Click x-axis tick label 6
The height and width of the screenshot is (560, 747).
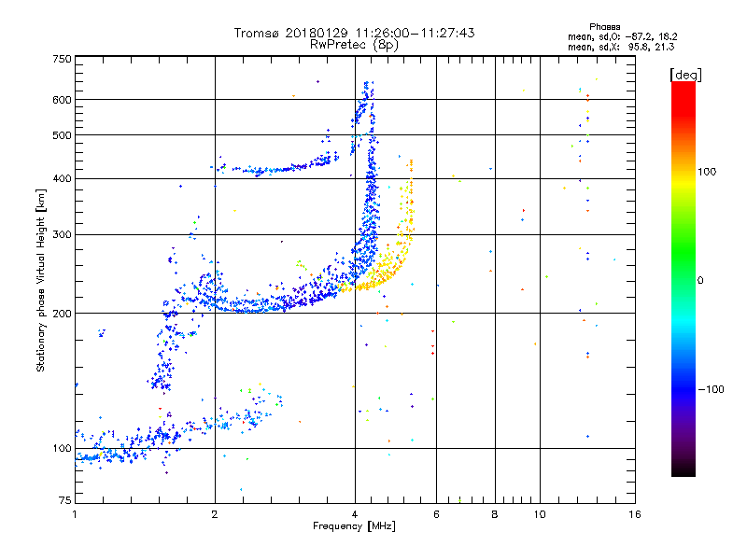[x=436, y=514]
